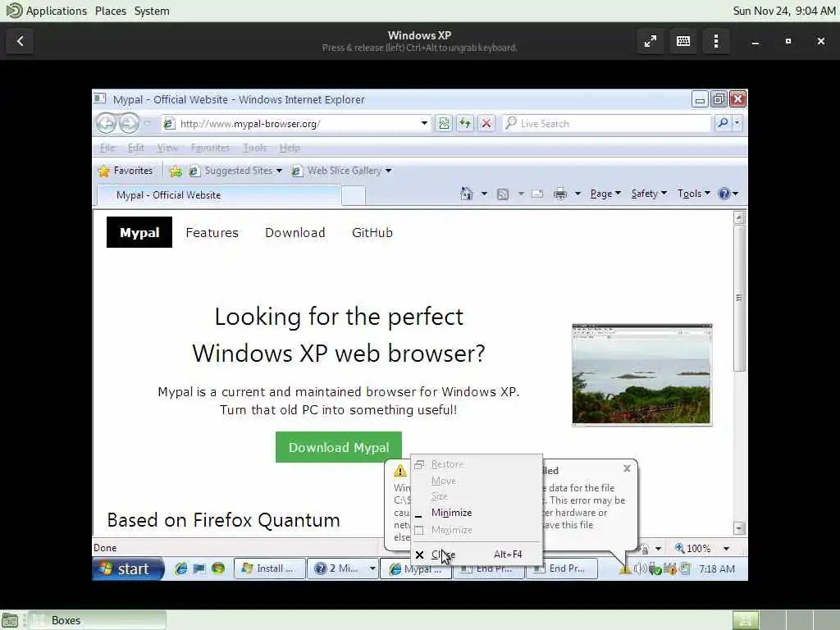Click the green Download Mypal button

(x=339, y=447)
